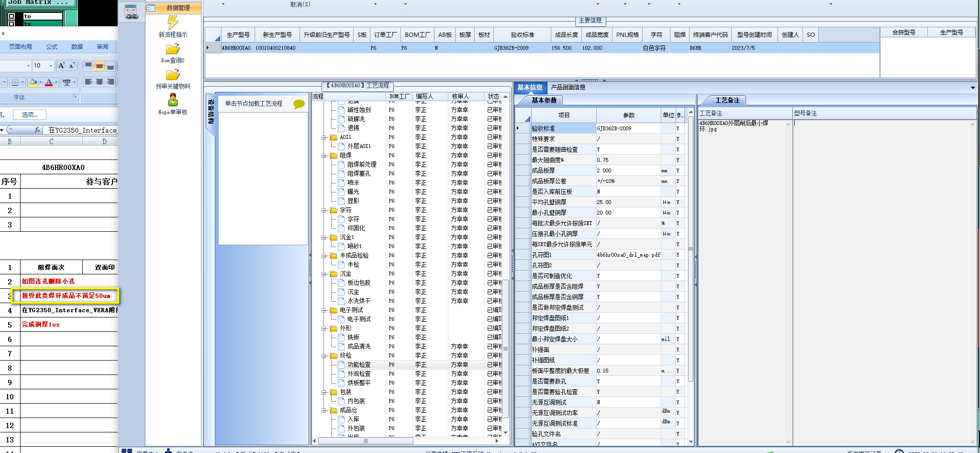Open the font color dropdown arrow

click(56, 82)
